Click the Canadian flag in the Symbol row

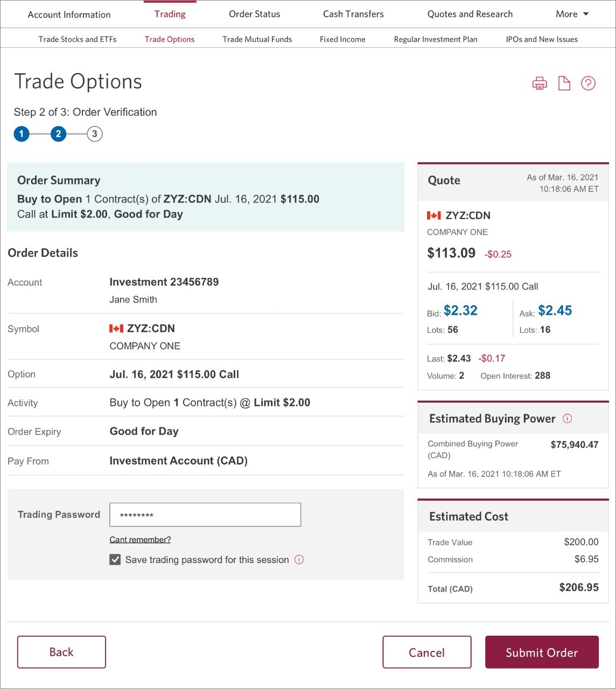pos(116,328)
